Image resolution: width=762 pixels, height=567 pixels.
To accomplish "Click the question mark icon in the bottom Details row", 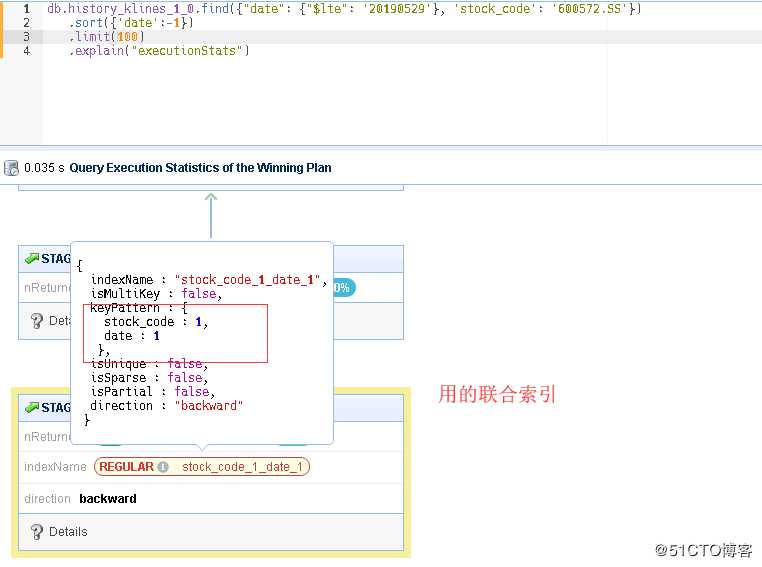I will [x=36, y=532].
